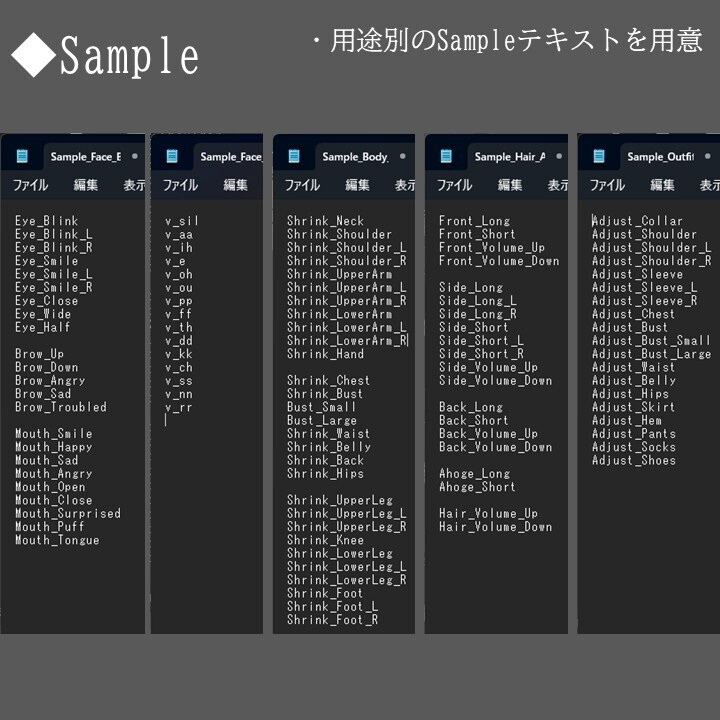Open ファイル menu in Sample_Face_E window
This screenshot has height=720, width=720.
coord(30,185)
